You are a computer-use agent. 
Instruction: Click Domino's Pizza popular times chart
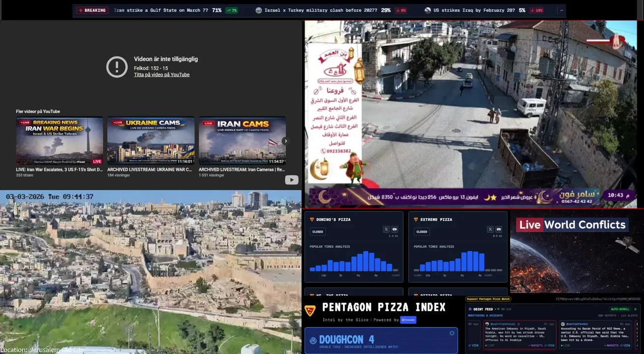point(354,261)
